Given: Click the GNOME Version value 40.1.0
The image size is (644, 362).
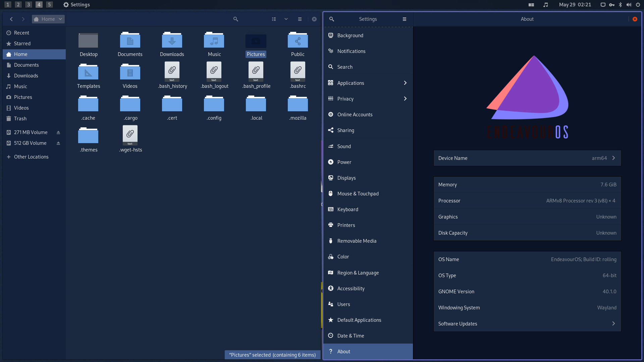Looking at the screenshot, I should 609,292.
